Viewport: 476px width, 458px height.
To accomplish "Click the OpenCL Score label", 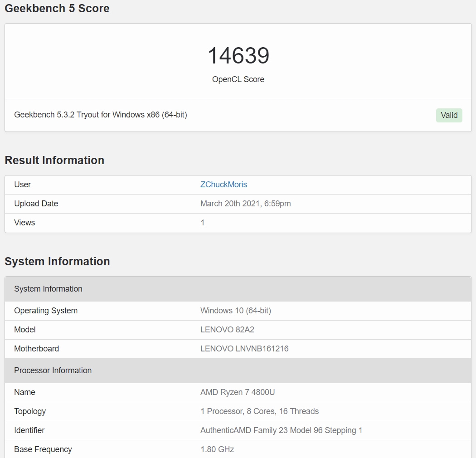I will (238, 79).
